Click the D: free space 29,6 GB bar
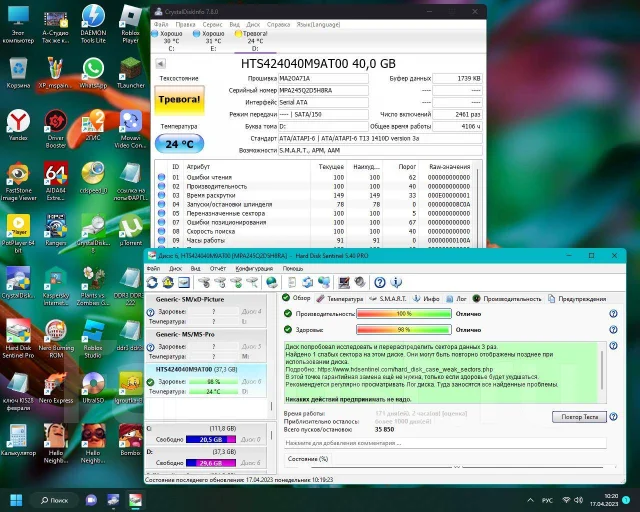This screenshot has width=640, height=512. coord(211,463)
